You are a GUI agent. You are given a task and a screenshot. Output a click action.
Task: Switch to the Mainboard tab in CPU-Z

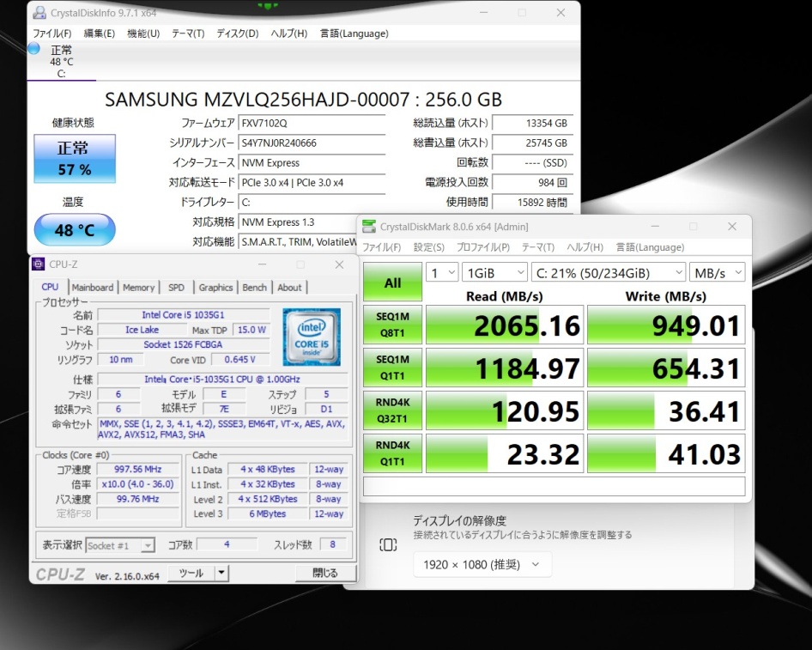92,288
